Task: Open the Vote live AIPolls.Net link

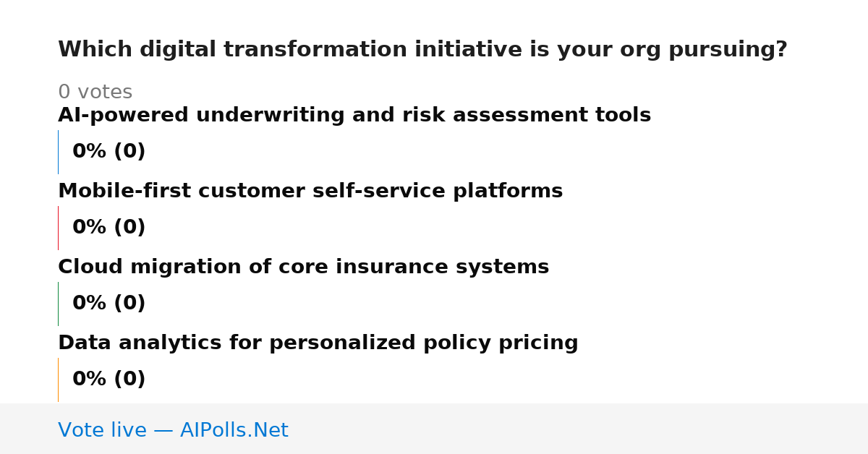Action: pos(173,431)
